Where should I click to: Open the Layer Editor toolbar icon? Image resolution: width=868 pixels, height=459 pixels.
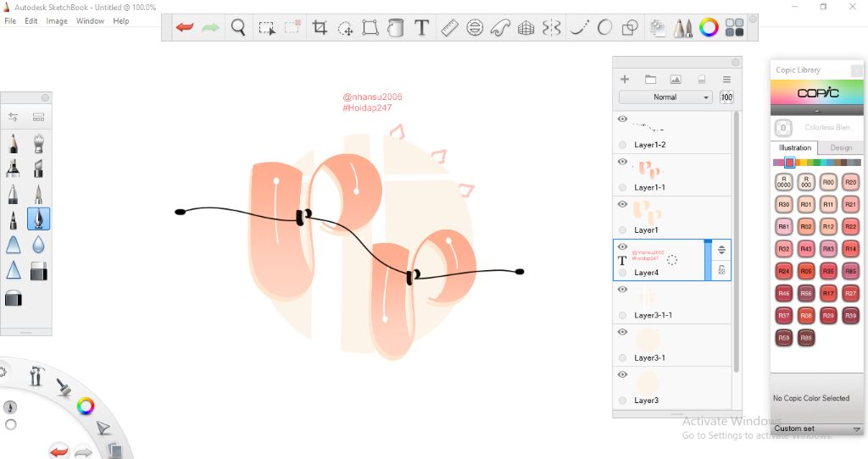658,28
